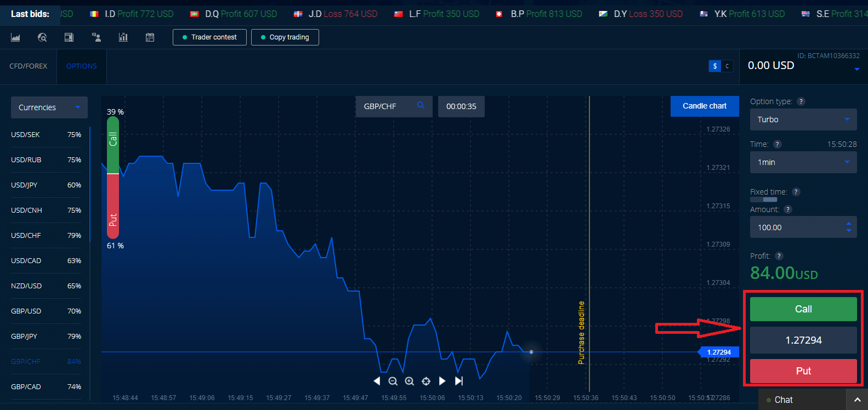Open the market analysis magnifier icon
The image size is (868, 410).
[x=42, y=37]
